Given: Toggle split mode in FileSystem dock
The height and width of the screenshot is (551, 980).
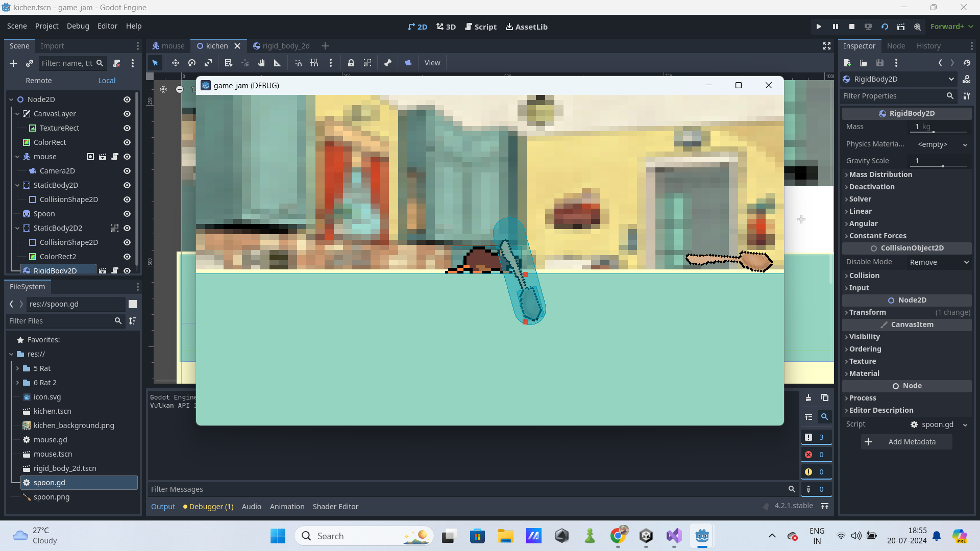Looking at the screenshot, I should pos(133,304).
